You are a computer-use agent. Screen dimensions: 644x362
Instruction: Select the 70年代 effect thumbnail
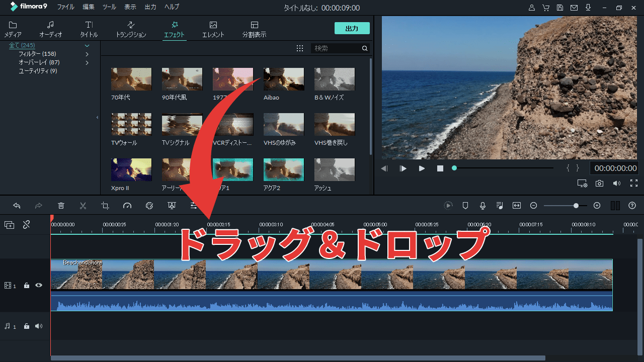coord(131,79)
